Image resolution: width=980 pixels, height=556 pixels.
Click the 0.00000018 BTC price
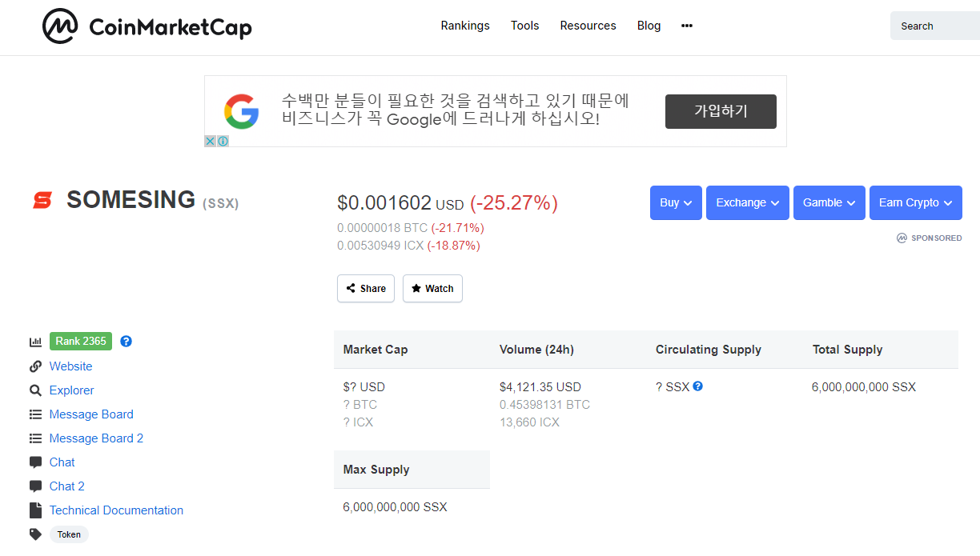(x=383, y=228)
